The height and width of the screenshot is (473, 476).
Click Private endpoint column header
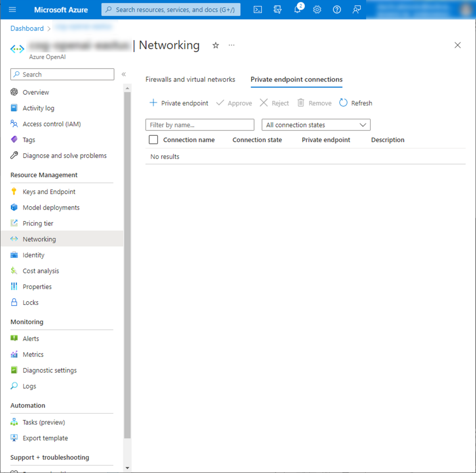point(326,140)
